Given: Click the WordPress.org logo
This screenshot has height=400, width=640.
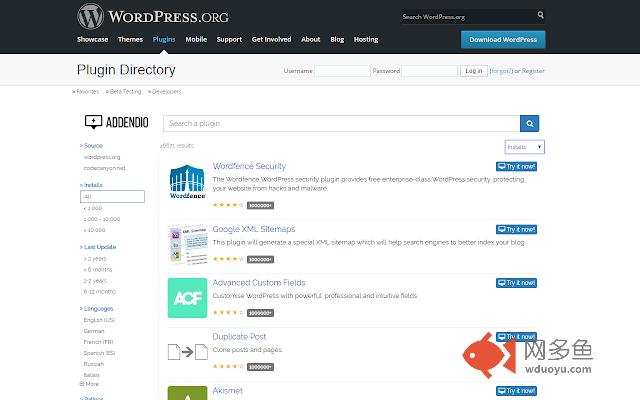Looking at the screenshot, I should [153, 17].
